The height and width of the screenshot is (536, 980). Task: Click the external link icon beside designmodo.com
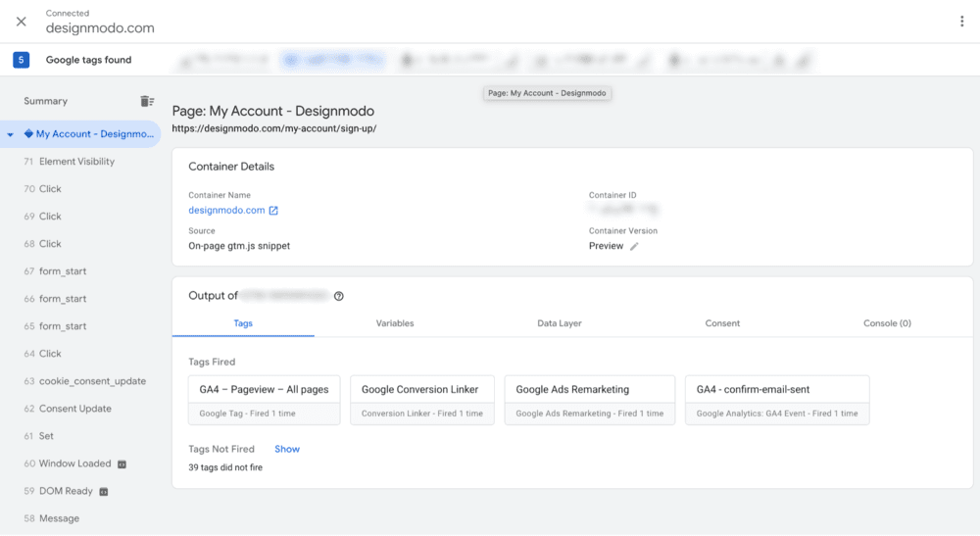[273, 211]
